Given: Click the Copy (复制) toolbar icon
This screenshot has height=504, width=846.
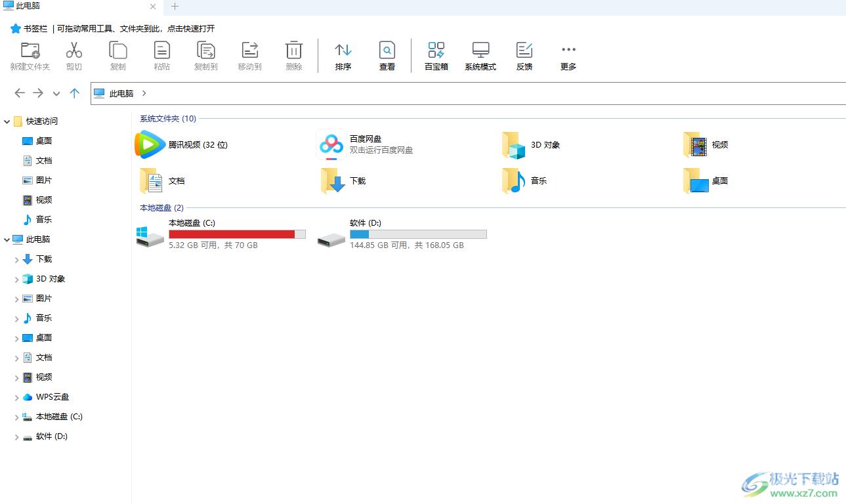Looking at the screenshot, I should point(118,51).
